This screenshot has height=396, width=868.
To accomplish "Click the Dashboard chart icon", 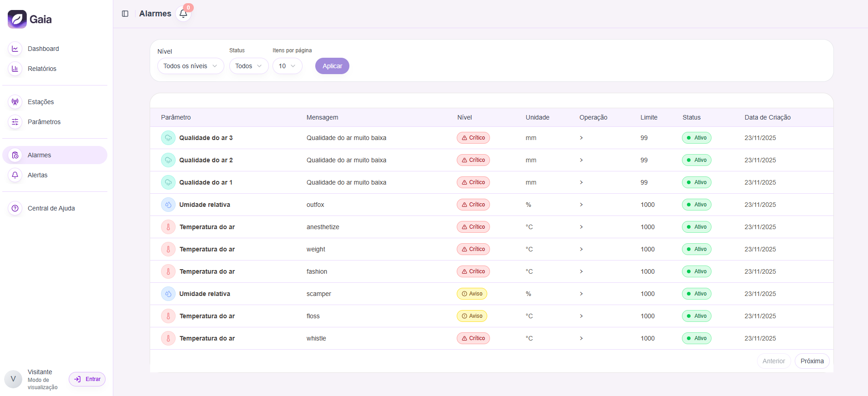I will [15, 49].
